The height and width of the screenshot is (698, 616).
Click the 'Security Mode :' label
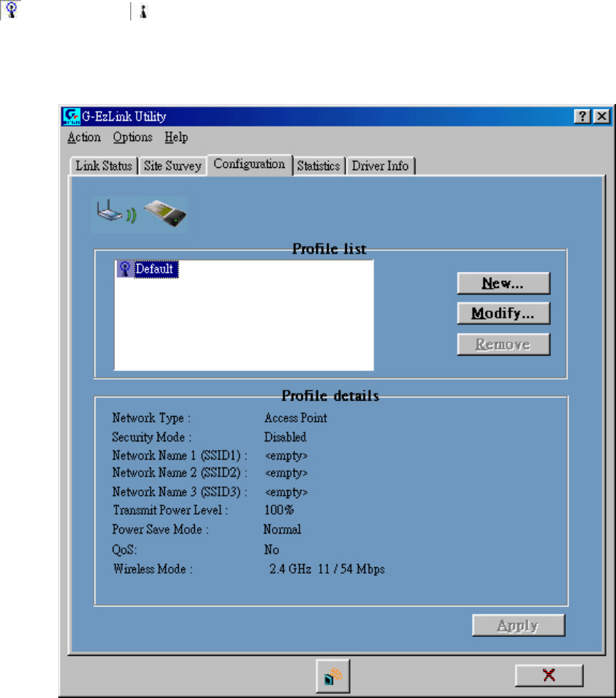pos(152,437)
